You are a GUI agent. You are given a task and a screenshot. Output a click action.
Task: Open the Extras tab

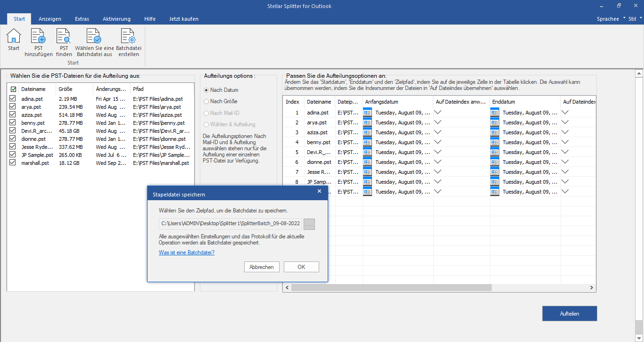[82, 19]
